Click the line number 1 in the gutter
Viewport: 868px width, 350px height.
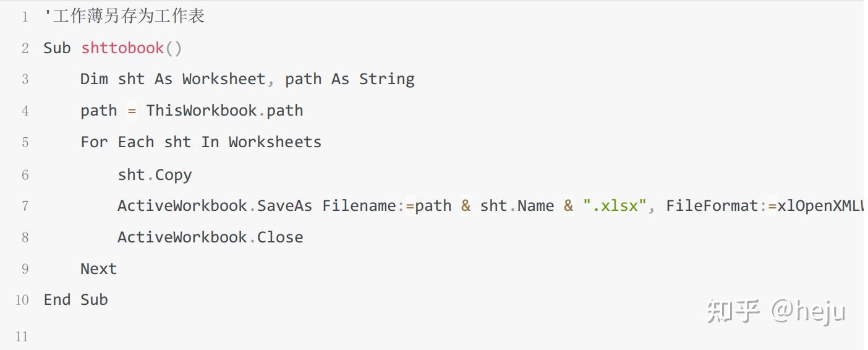(x=25, y=17)
